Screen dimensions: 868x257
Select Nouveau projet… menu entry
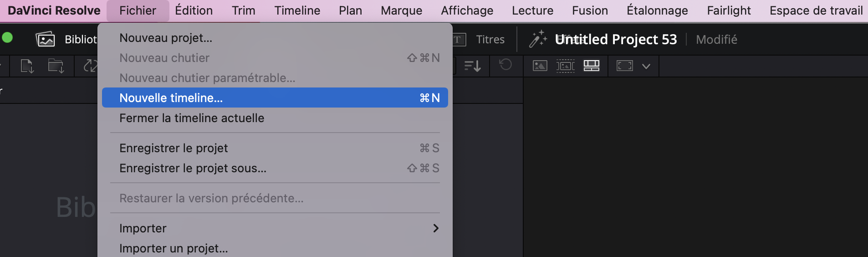coord(166,38)
